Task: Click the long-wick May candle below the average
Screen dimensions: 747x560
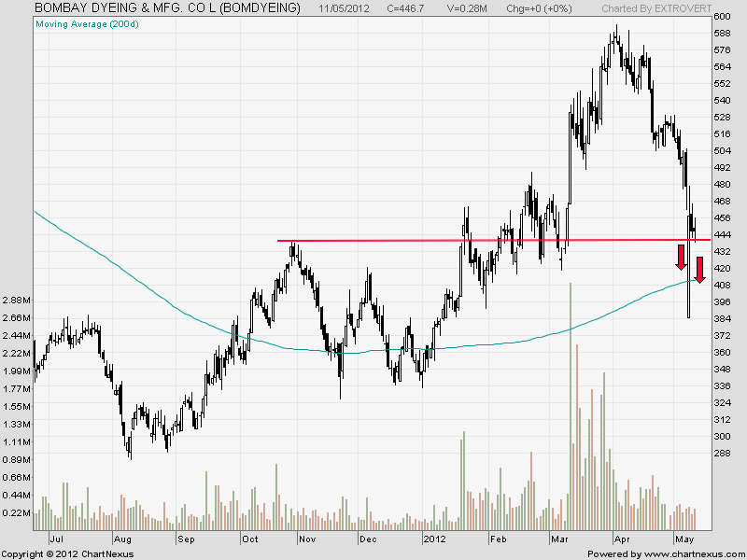Action: (688, 299)
